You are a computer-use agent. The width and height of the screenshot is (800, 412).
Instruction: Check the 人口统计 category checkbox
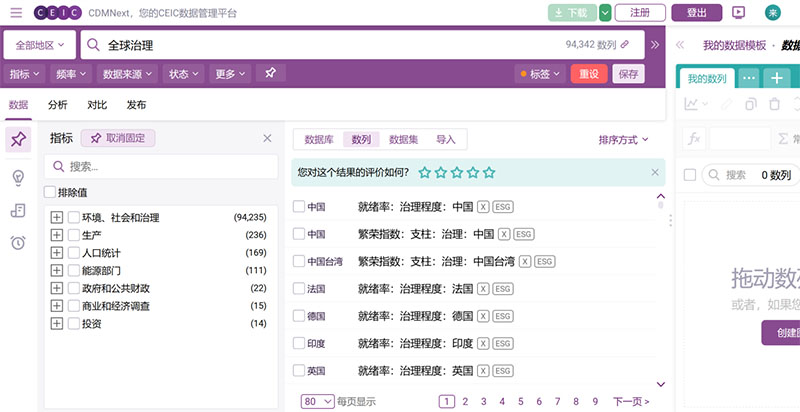(x=74, y=253)
